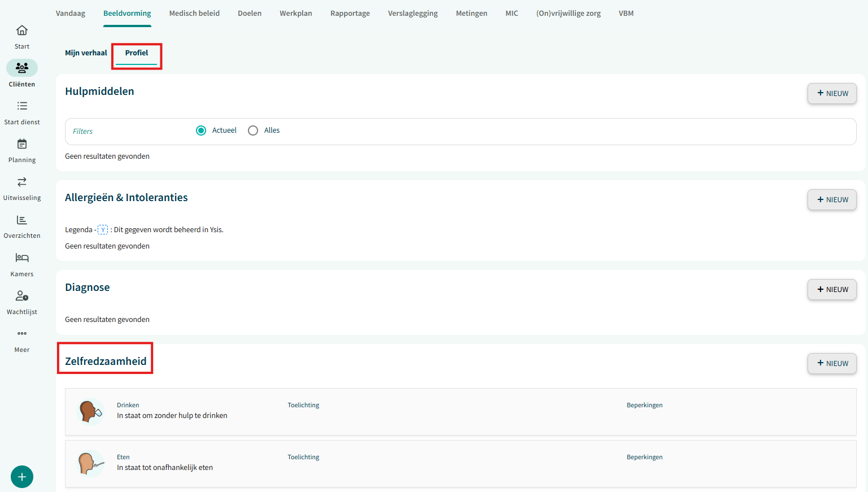Image resolution: width=868 pixels, height=492 pixels.
Task: Open Start dienst list icon
Action: pos(22,106)
